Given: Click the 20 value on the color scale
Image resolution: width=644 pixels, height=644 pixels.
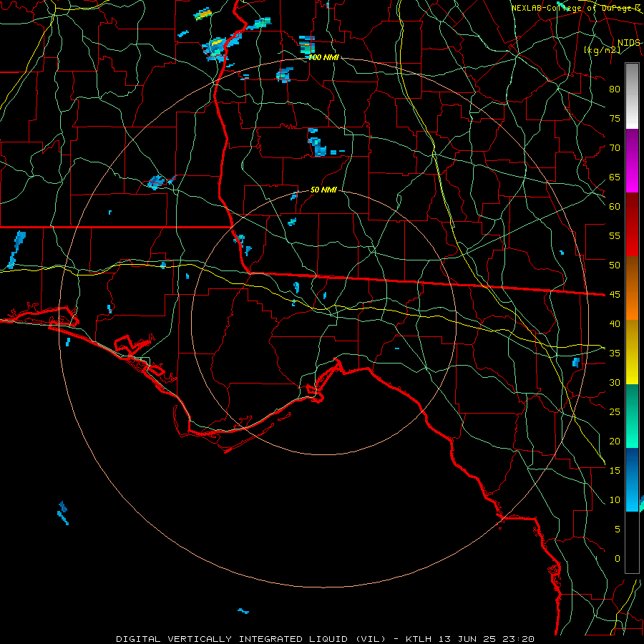Looking at the screenshot, I should pos(615,441).
